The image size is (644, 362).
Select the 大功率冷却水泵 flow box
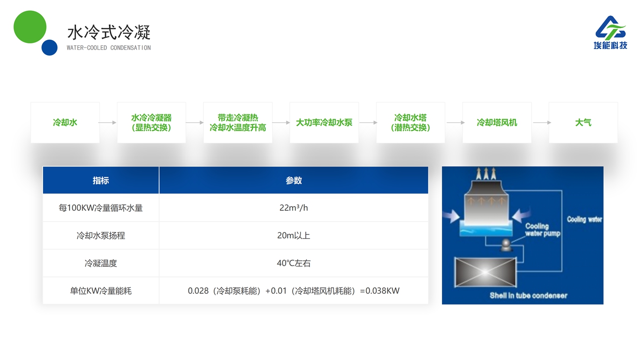click(324, 123)
